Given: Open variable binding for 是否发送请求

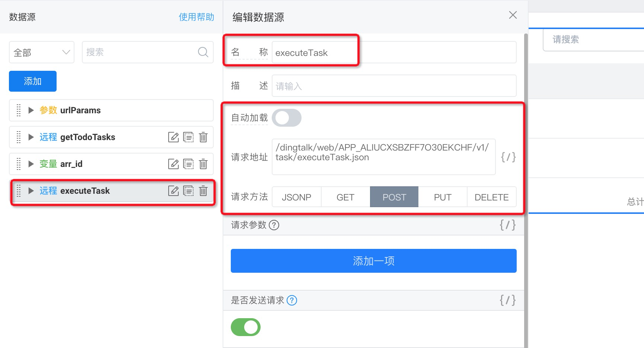Looking at the screenshot, I should pos(508,300).
